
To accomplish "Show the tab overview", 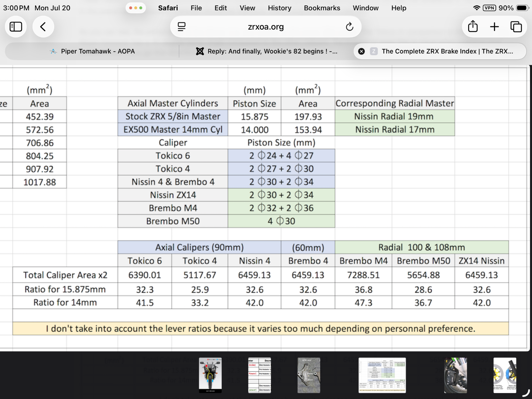I will coord(516,27).
